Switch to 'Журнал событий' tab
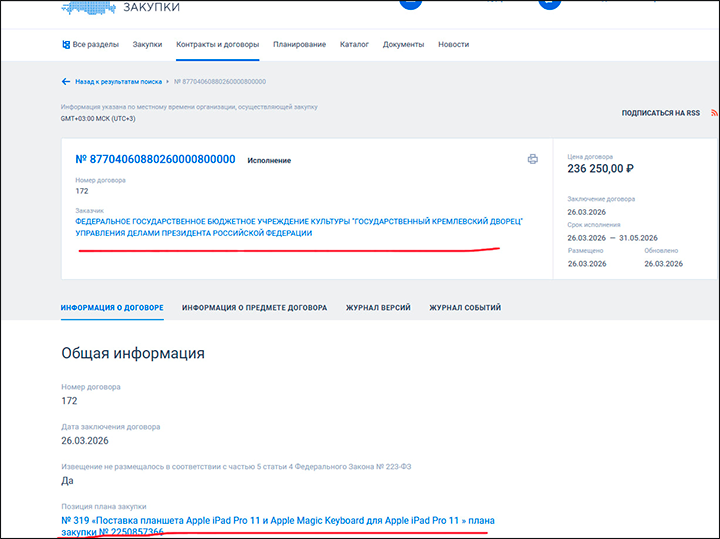 click(x=465, y=308)
